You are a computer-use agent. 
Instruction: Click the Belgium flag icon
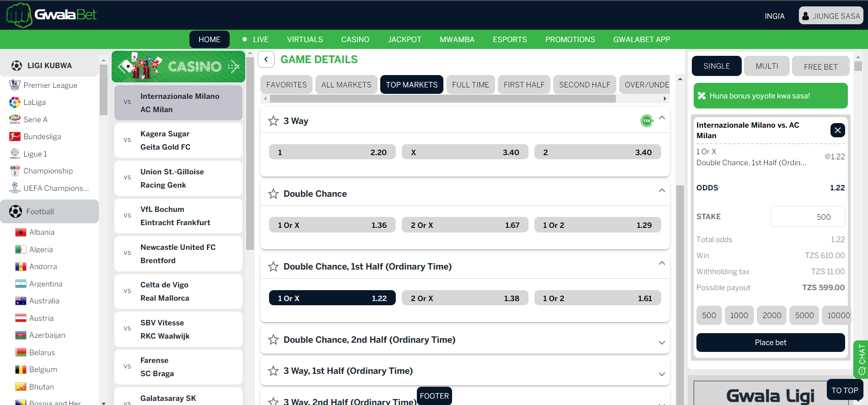click(21, 369)
